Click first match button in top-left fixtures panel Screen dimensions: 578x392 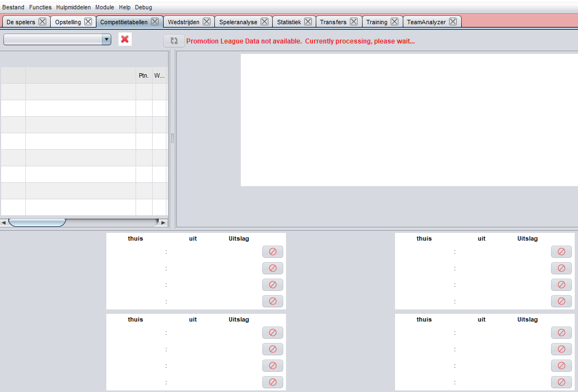coord(273,252)
